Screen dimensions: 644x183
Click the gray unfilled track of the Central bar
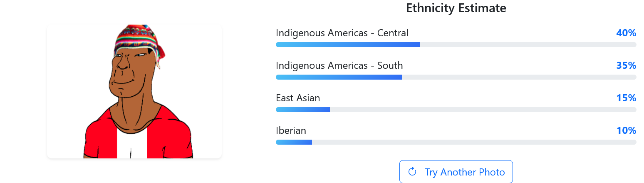tap(528, 45)
